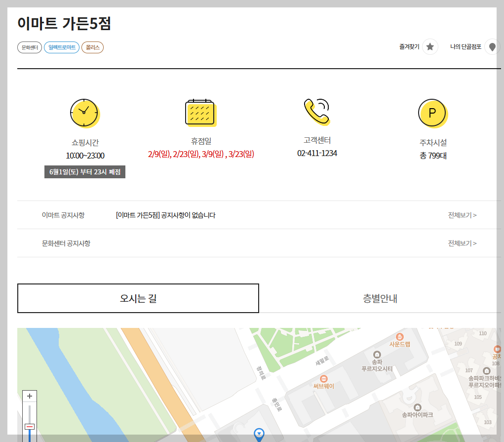Image resolution: width=504 pixels, height=442 pixels.
Task: Click the blue store location pin on map
Action: (x=259, y=434)
